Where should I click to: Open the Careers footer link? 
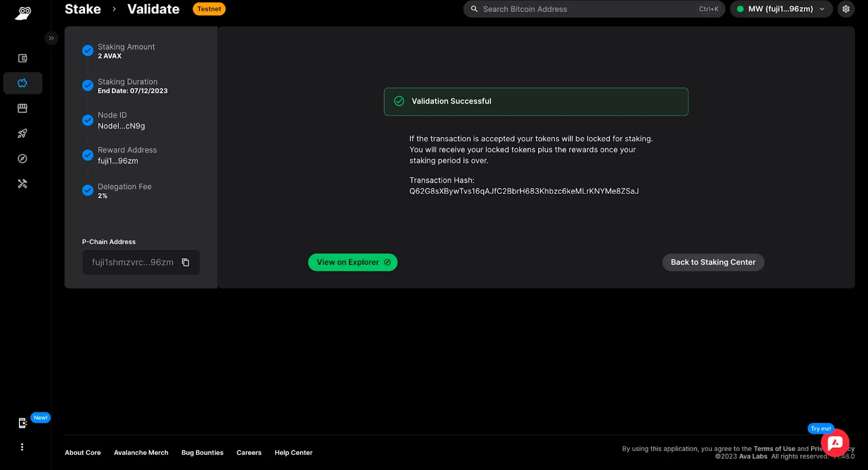pyautogui.click(x=249, y=453)
